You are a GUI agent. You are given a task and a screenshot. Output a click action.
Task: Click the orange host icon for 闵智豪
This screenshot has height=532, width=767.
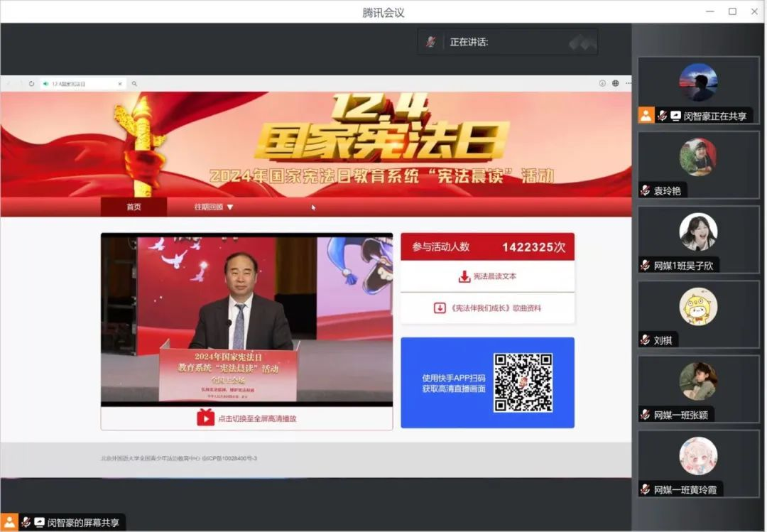click(646, 115)
